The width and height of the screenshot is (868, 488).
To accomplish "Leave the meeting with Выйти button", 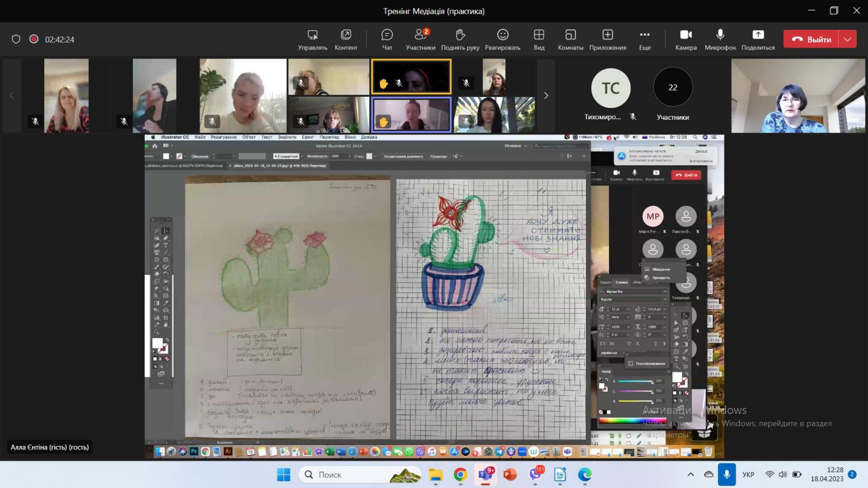I will (812, 39).
